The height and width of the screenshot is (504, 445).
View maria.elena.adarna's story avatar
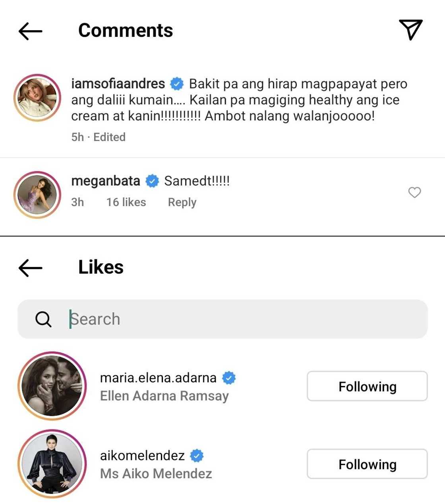tap(52, 386)
